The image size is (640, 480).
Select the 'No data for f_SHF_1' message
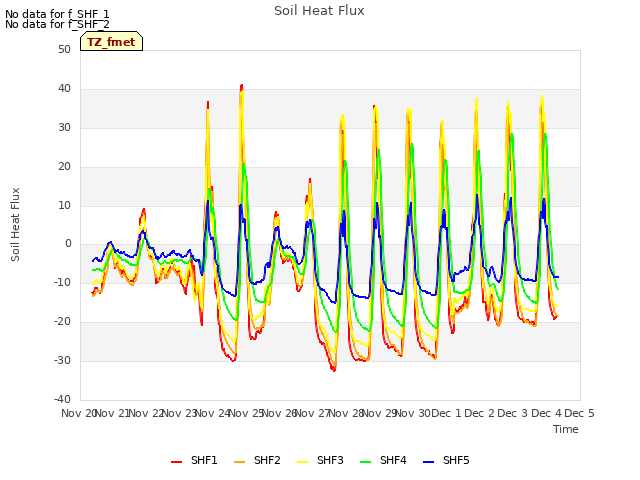pos(57,14)
